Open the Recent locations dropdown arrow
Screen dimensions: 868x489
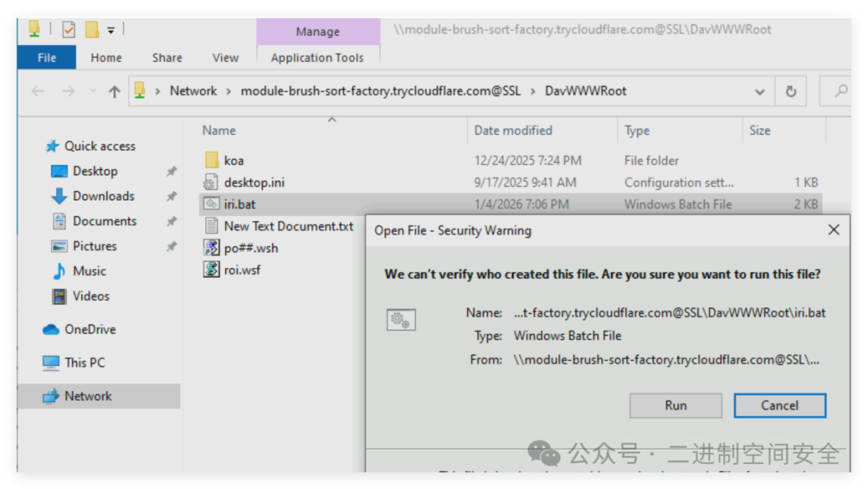click(x=92, y=92)
